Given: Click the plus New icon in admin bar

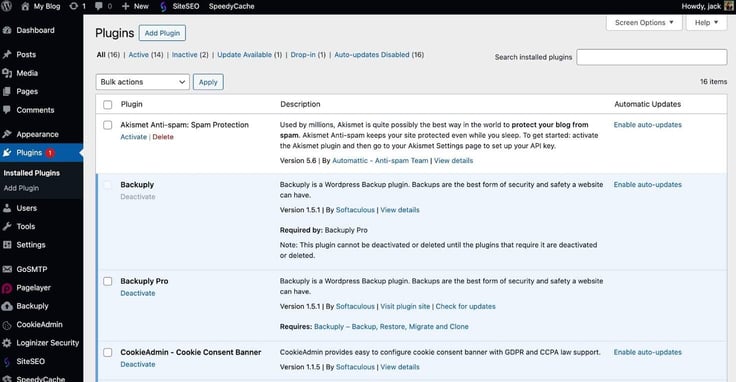Looking at the screenshot, I should pyautogui.click(x=125, y=6).
